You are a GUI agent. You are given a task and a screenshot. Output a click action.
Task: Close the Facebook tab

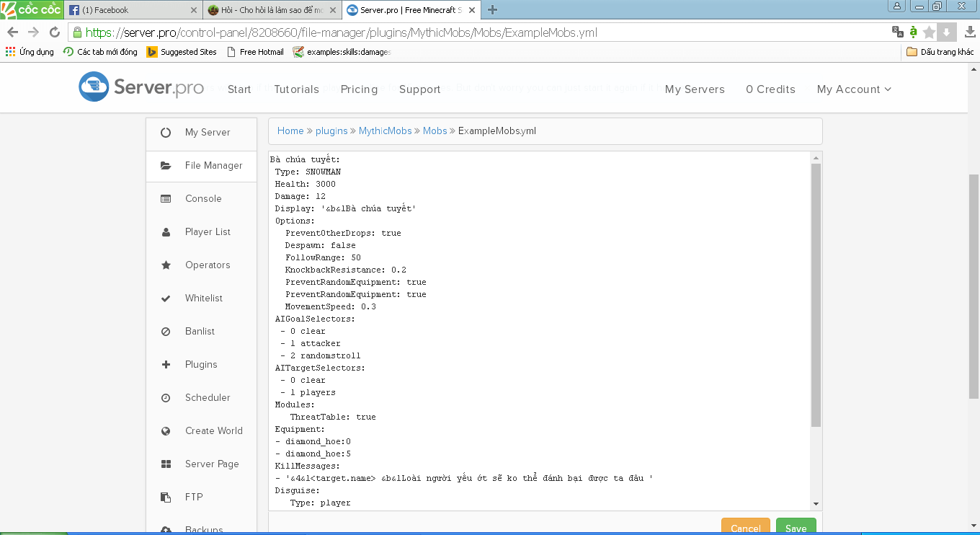point(193,10)
